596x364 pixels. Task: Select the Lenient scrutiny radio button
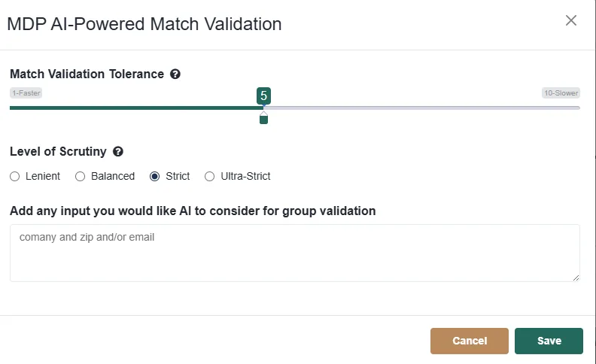(15, 176)
